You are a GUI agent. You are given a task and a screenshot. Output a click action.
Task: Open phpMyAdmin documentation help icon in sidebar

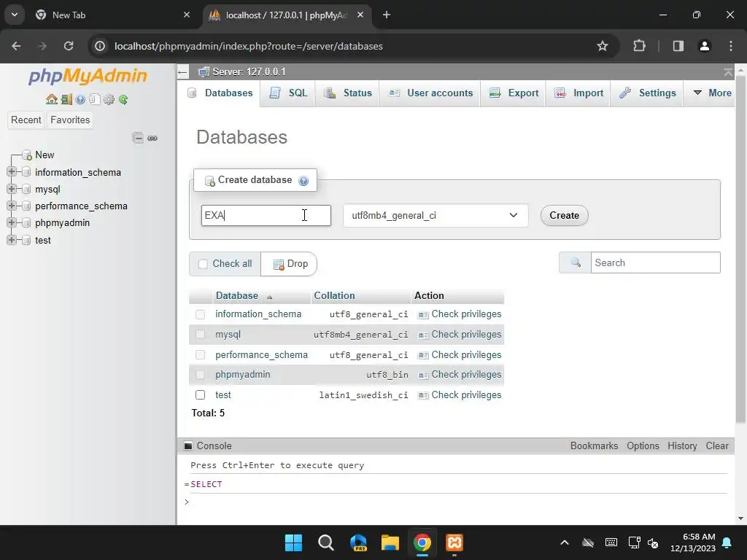[x=80, y=99]
